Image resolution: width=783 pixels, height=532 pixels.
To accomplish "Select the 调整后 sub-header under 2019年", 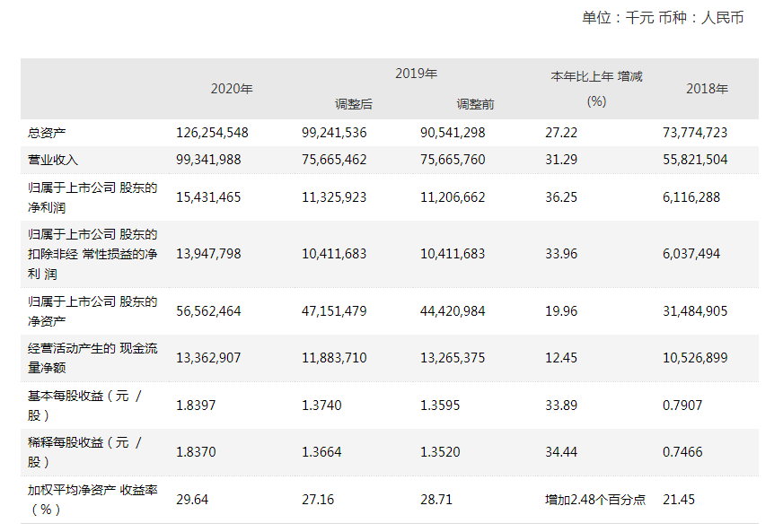I will (x=353, y=104).
